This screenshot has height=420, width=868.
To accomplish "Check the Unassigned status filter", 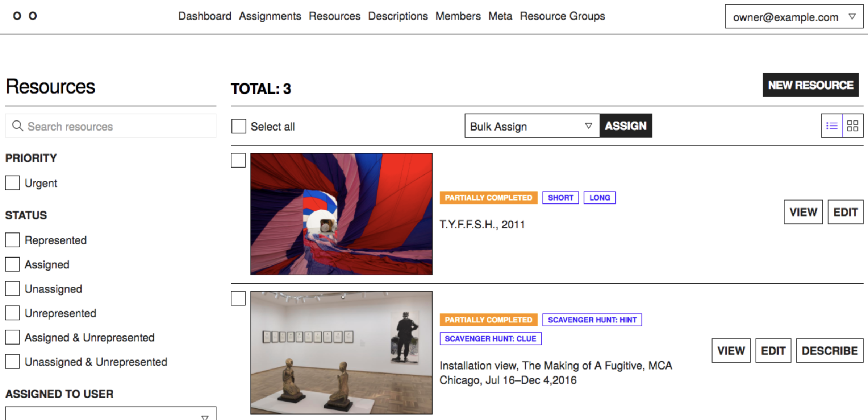I will (12, 288).
